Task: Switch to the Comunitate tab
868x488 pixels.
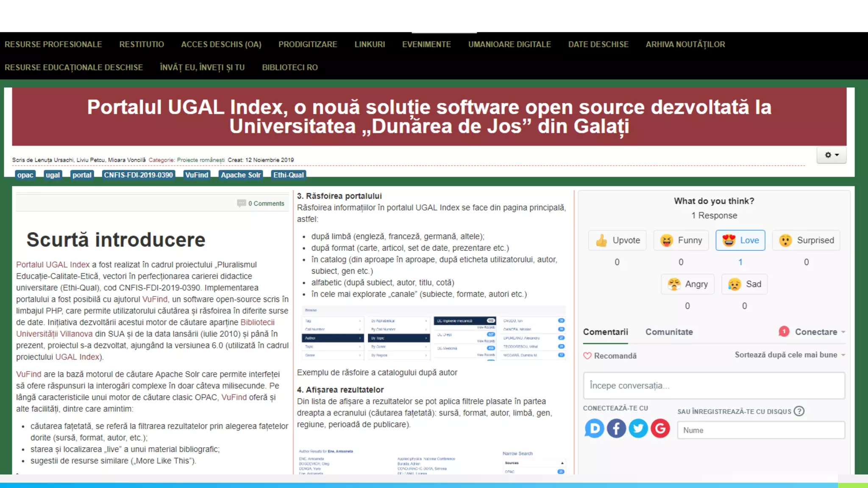Action: [x=669, y=332]
